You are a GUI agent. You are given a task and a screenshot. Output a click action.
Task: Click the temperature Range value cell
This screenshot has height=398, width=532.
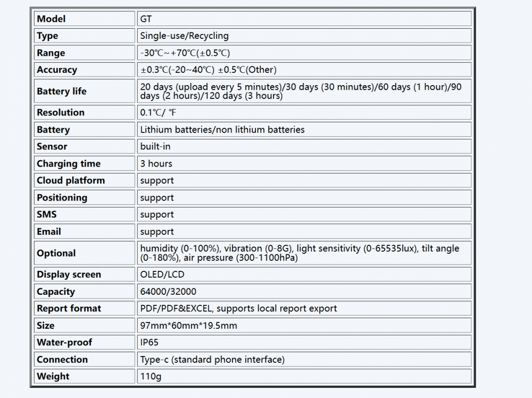click(x=185, y=53)
